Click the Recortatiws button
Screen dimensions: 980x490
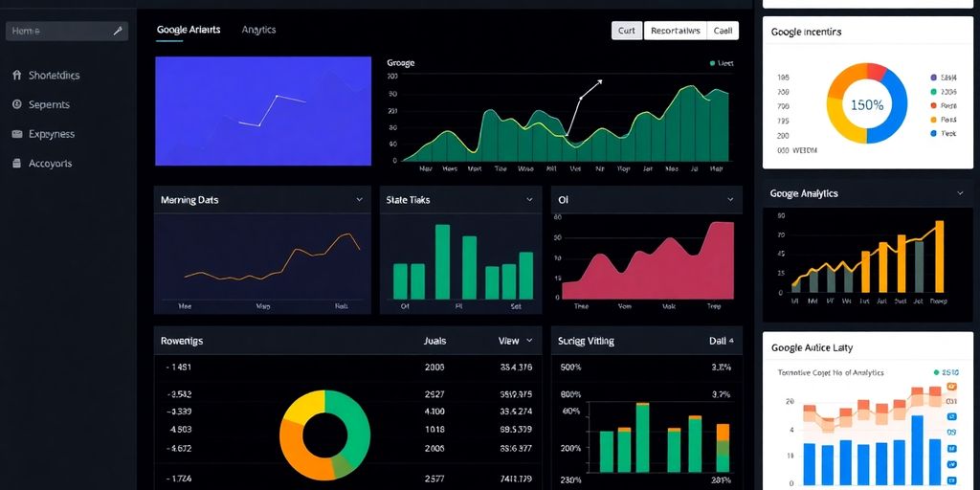click(675, 31)
